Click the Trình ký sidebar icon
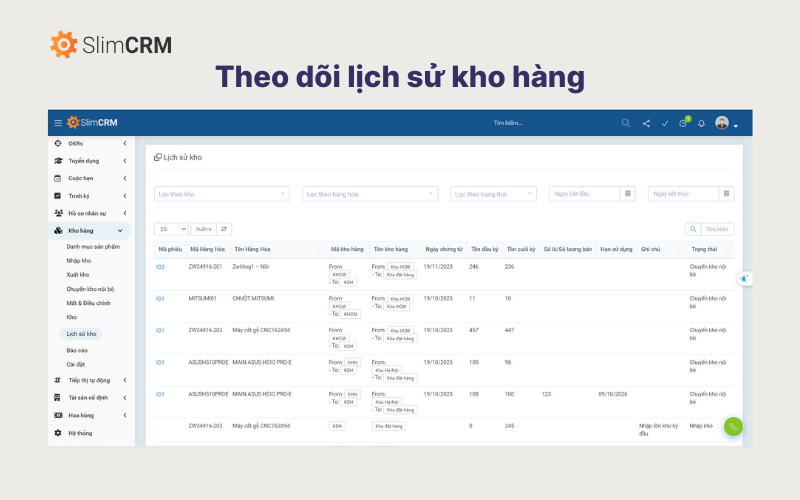 pyautogui.click(x=58, y=195)
